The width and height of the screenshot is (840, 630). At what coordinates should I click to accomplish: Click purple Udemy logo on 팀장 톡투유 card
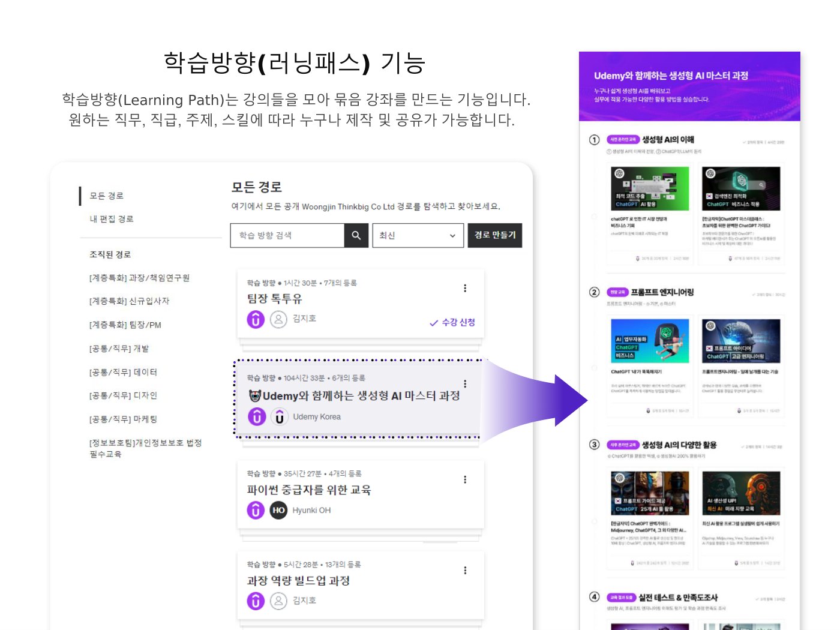tap(256, 319)
